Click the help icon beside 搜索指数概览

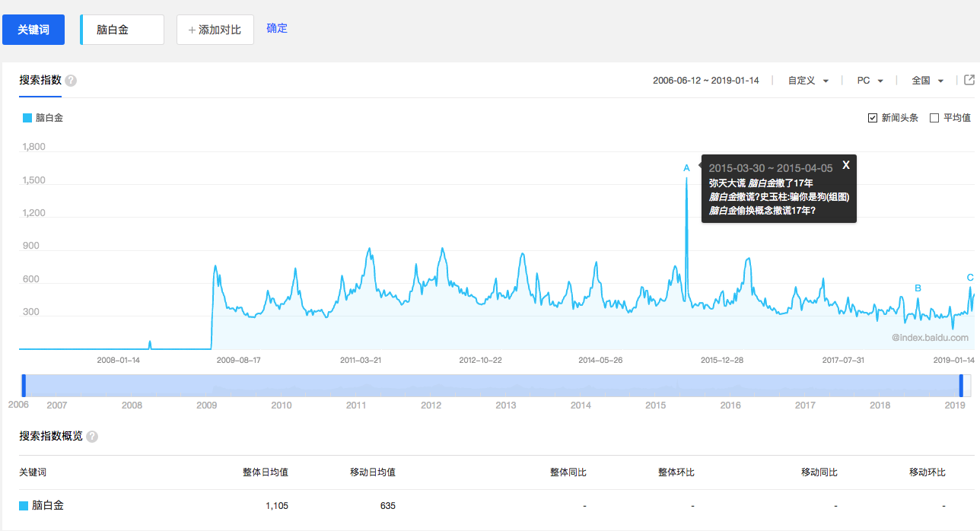coord(92,437)
